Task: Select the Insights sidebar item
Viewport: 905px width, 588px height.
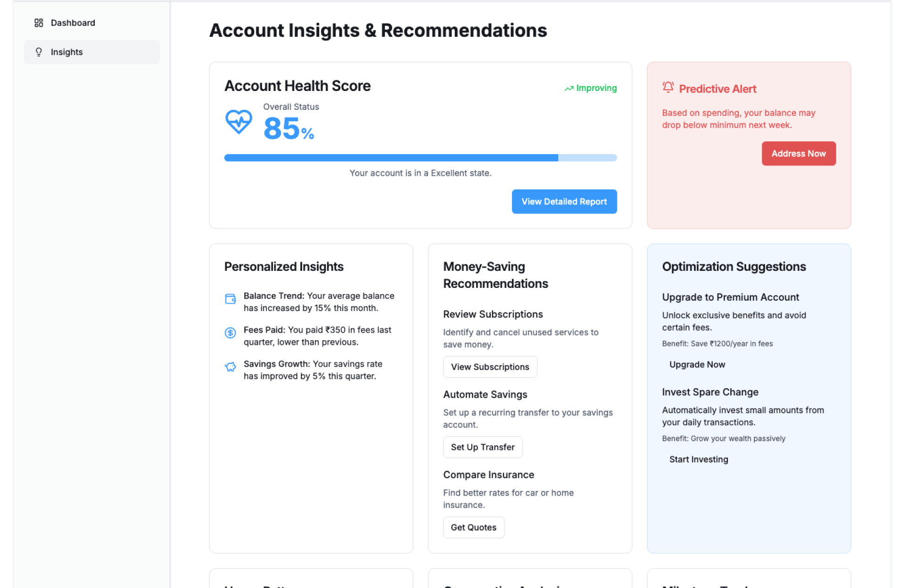Action: 92,52
